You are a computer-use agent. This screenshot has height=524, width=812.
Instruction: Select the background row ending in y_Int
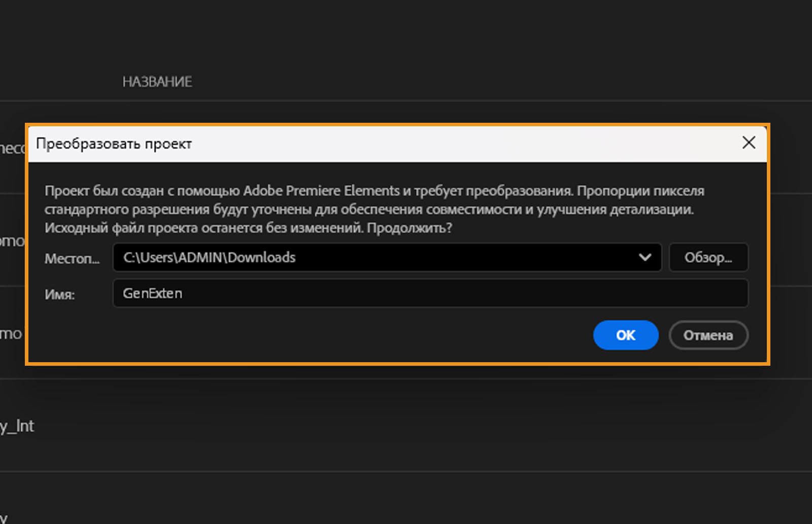coord(17,426)
